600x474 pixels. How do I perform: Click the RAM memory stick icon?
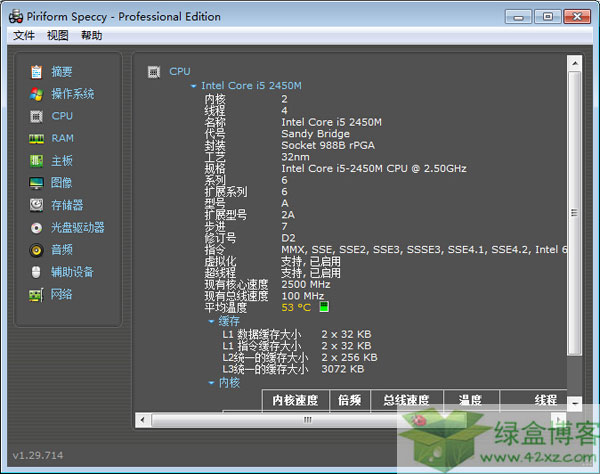click(36, 139)
